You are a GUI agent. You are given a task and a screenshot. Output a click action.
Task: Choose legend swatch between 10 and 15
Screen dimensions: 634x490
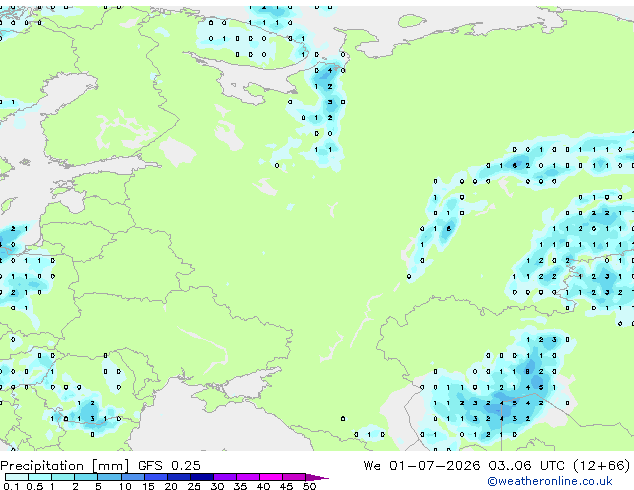click(132, 477)
